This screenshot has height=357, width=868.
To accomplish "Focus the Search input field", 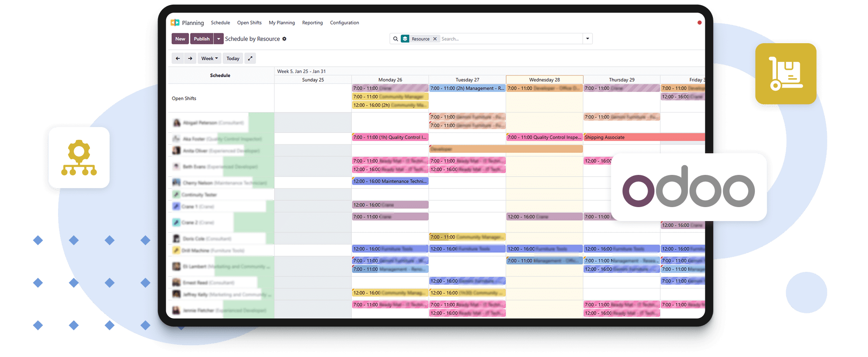I will coord(511,39).
